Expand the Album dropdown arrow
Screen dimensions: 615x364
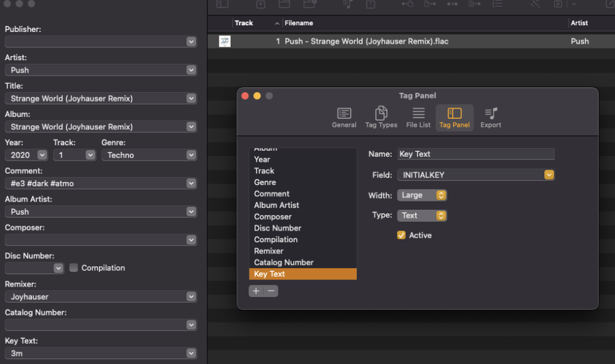191,127
